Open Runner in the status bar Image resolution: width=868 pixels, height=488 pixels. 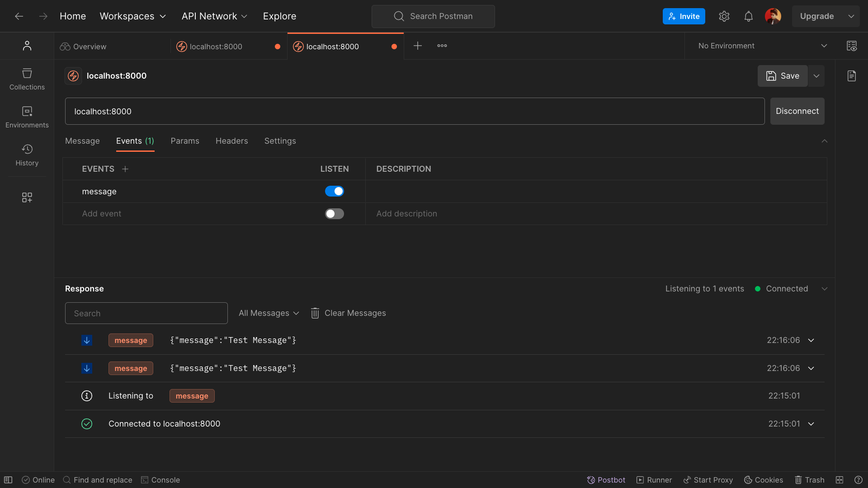tap(654, 480)
